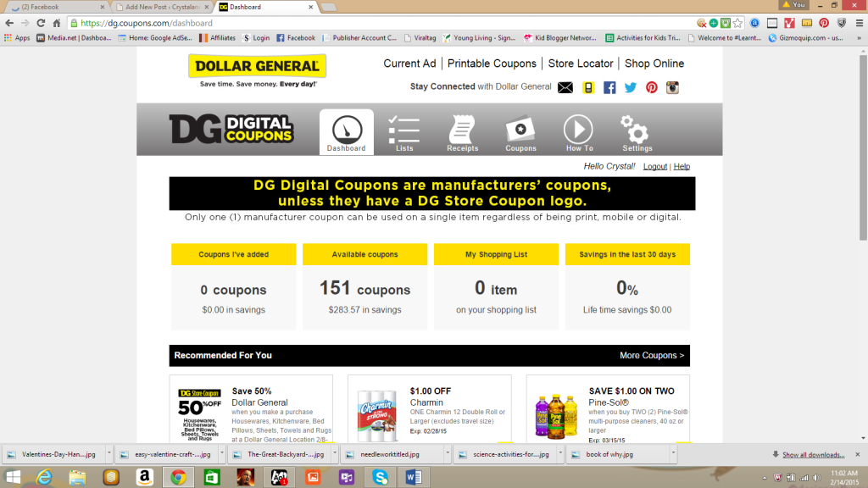Open the Charmin coupon product image

point(377,415)
